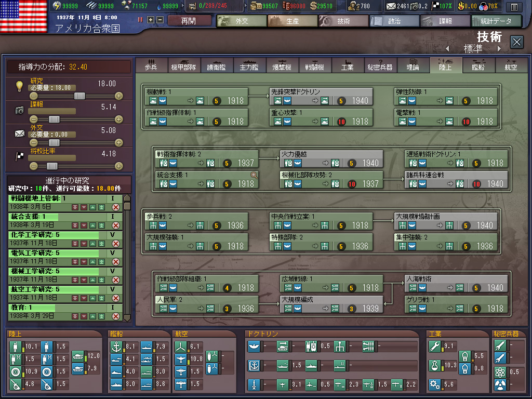Switch to the 艦船 doctrine tab
The height and width of the screenshot is (399, 532).
pos(478,65)
